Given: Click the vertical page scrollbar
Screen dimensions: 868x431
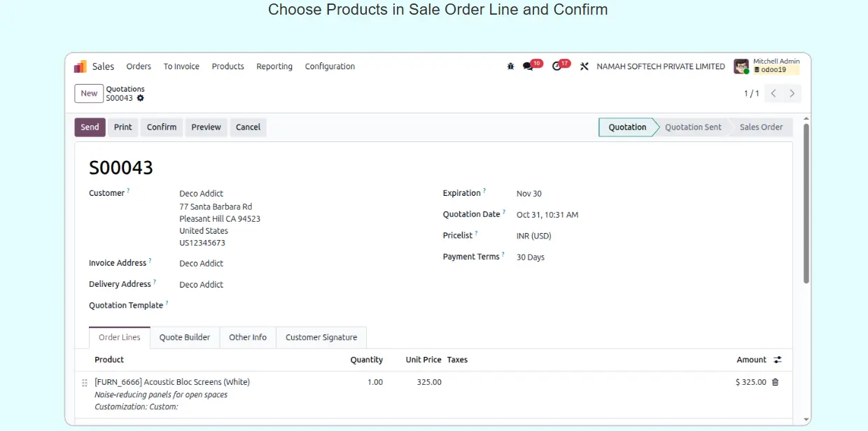Looking at the screenshot, I should point(806,203).
